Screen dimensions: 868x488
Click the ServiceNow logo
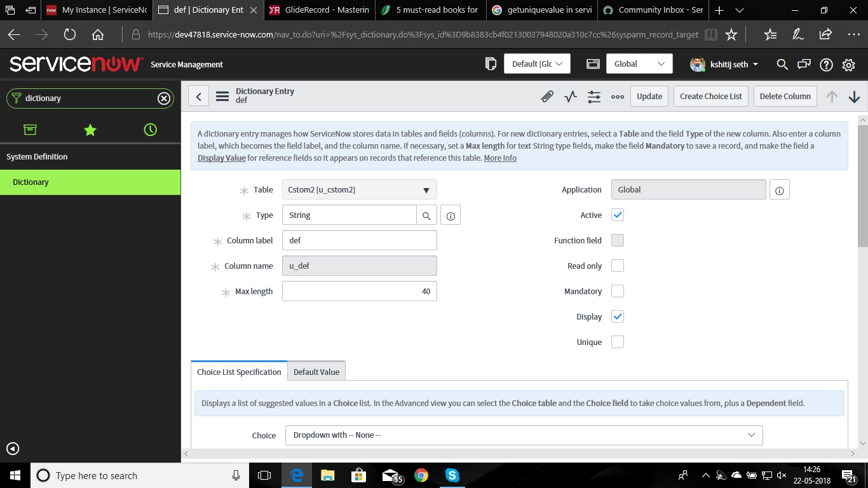76,64
